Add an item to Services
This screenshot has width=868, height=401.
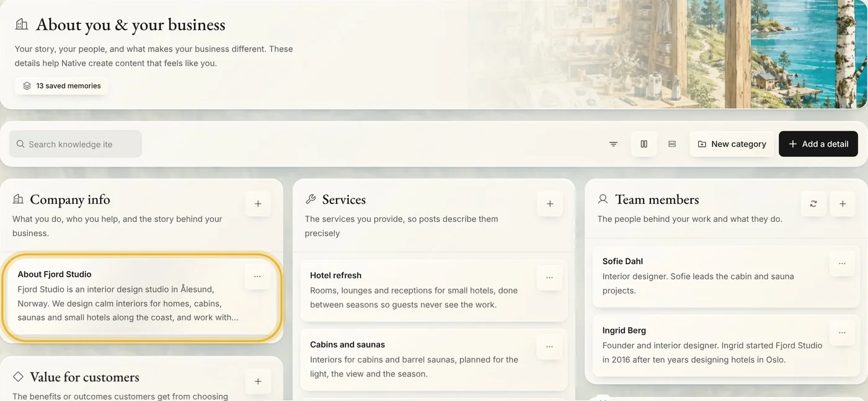pyautogui.click(x=550, y=204)
